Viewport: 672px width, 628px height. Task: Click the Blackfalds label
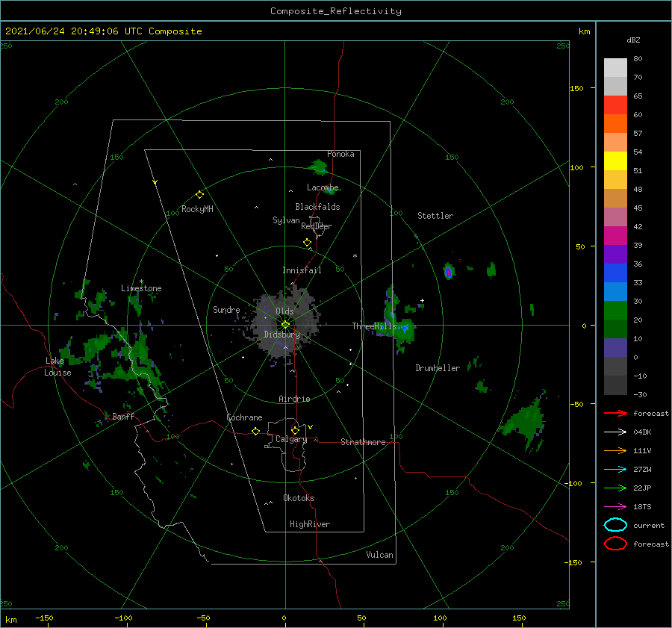(317, 207)
